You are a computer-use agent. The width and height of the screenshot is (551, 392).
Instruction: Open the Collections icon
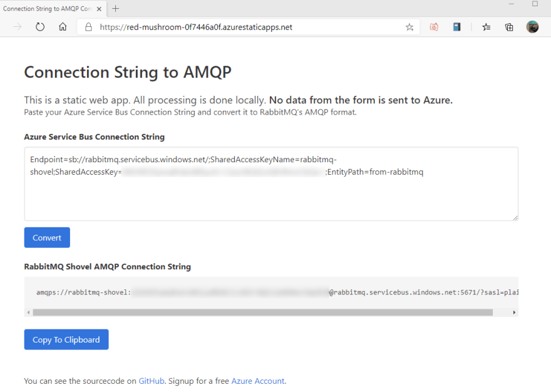(509, 27)
